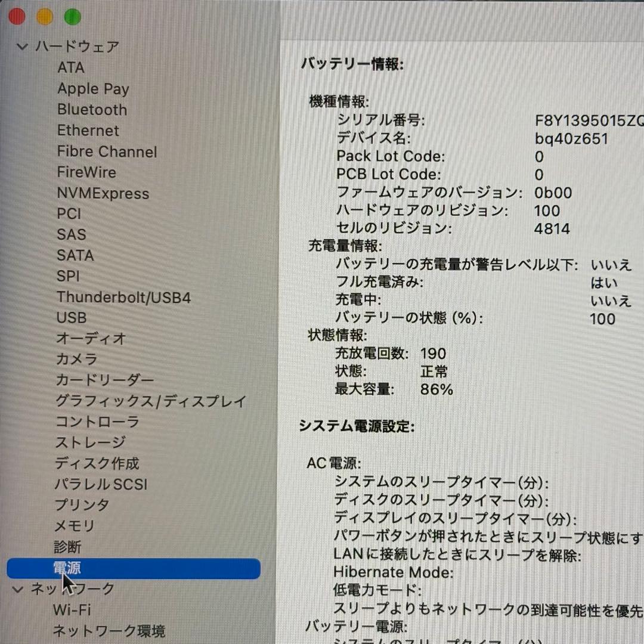Open the Apple Pay information panel
Image resolution: width=644 pixels, height=644 pixels.
point(93,89)
